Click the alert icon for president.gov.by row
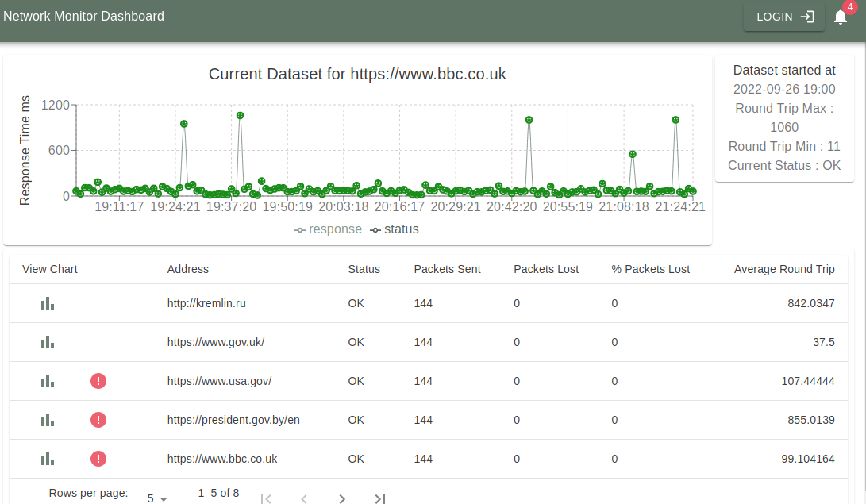Image resolution: width=866 pixels, height=504 pixels. (98, 420)
